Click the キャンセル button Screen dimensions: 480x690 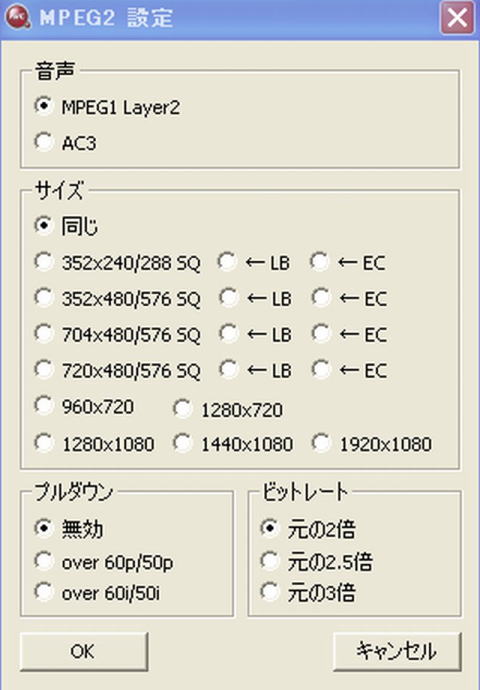coord(397,651)
